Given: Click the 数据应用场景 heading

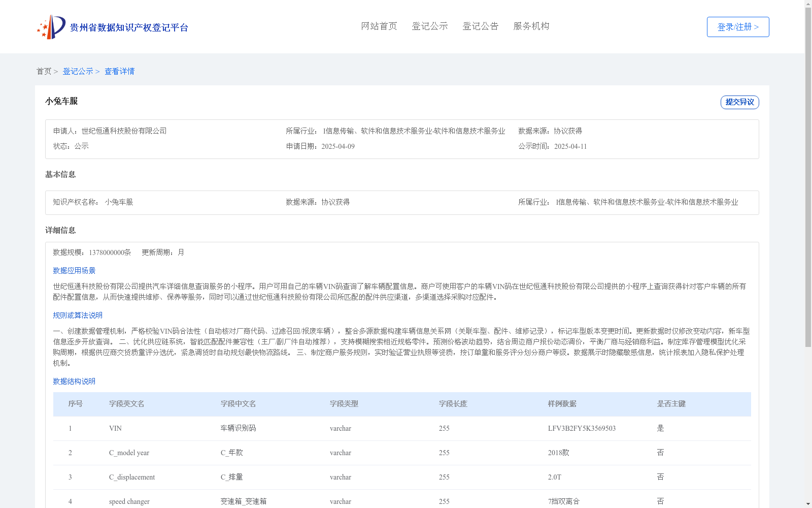Looking at the screenshot, I should (74, 271).
